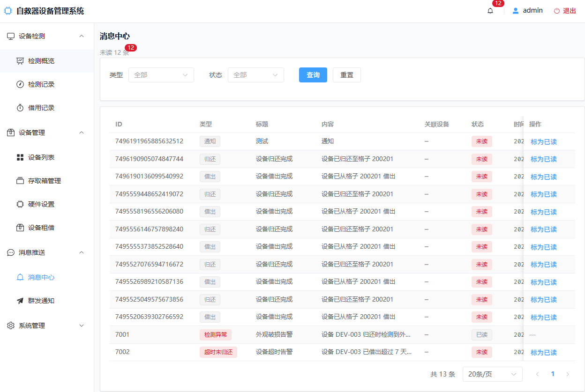Click the box icon next to 设备管理
The image size is (585, 392).
coord(11,133)
